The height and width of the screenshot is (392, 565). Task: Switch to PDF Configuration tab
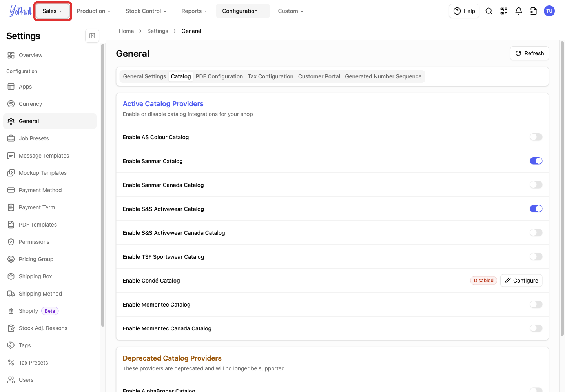pos(219,76)
